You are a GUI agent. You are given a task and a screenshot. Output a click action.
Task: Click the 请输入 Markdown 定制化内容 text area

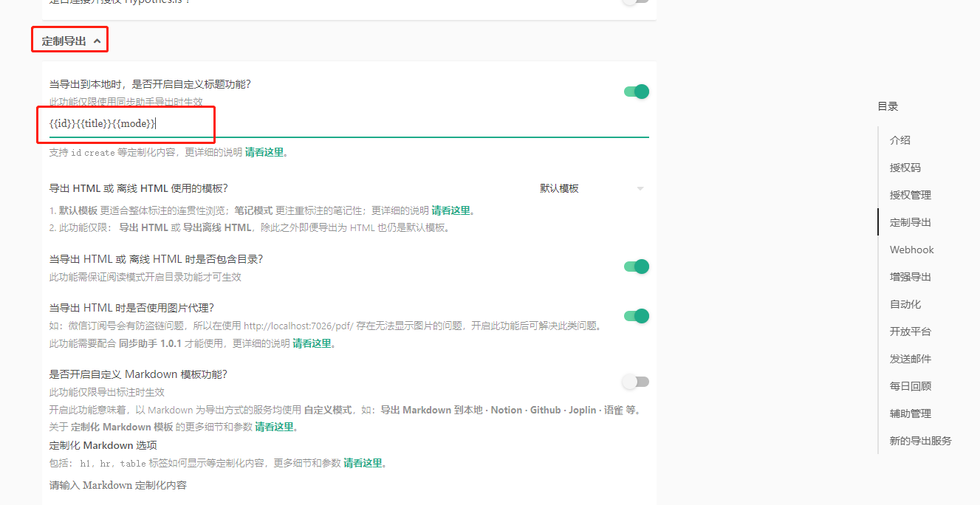(x=349, y=485)
